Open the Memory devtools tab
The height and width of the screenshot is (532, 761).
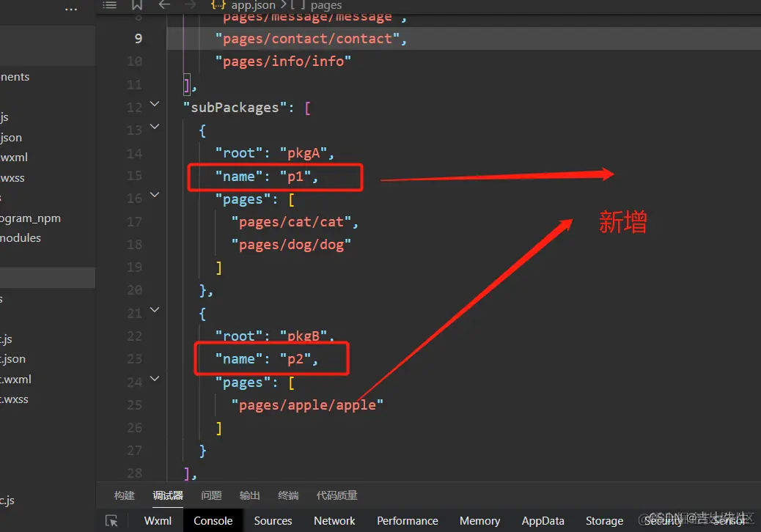click(479, 521)
